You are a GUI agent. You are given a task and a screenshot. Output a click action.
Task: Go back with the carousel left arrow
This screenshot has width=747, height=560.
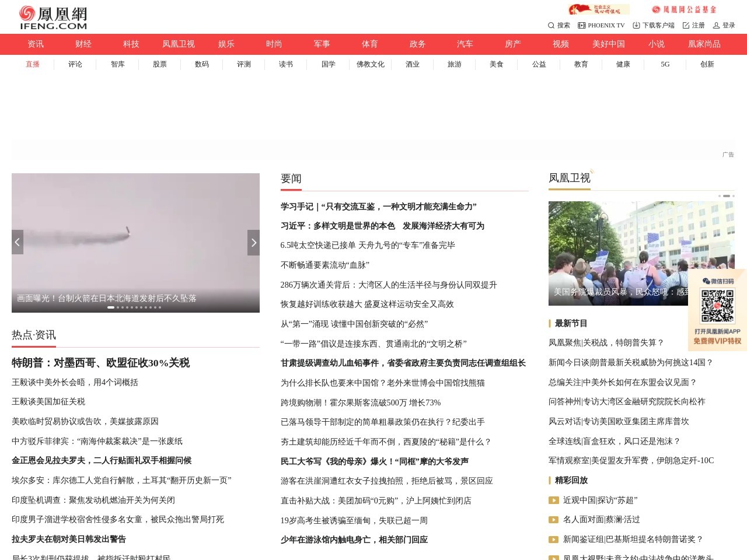coord(17,242)
